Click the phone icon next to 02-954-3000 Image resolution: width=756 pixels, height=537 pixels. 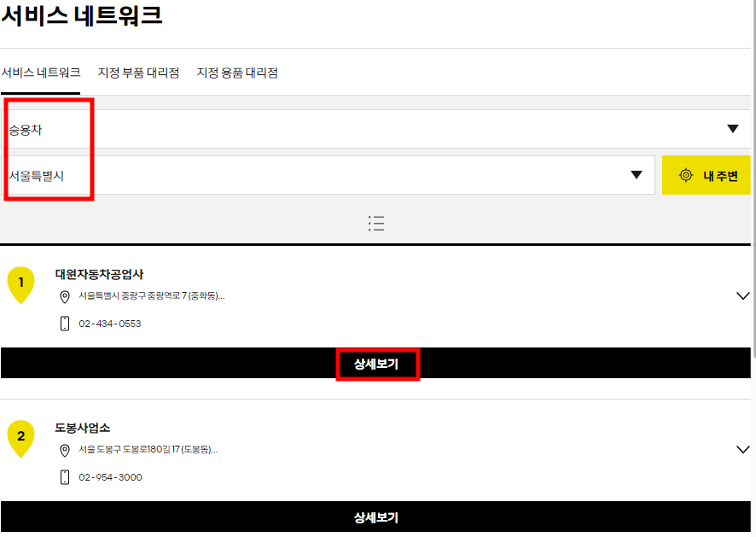coord(62,477)
